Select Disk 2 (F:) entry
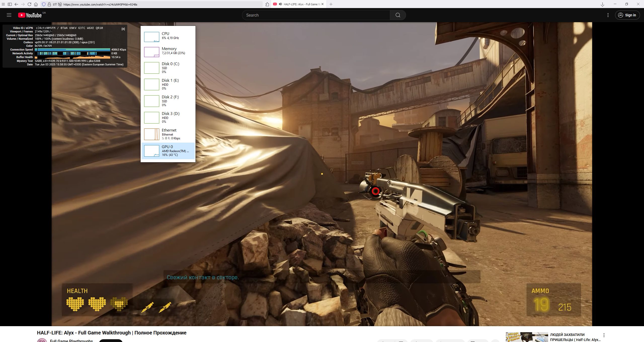 tap(168, 101)
